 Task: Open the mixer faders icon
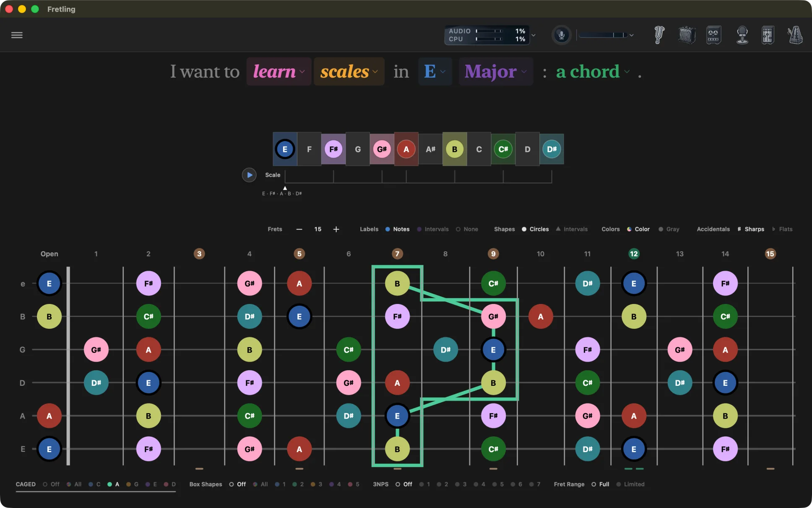pyautogui.click(x=768, y=35)
